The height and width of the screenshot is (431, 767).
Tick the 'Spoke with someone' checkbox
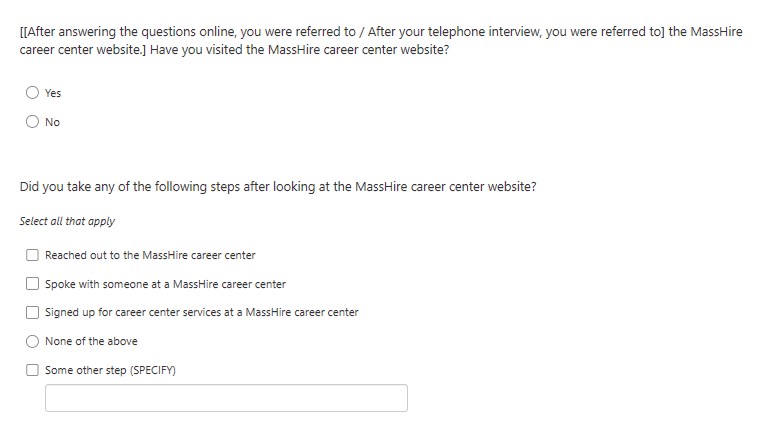(32, 284)
